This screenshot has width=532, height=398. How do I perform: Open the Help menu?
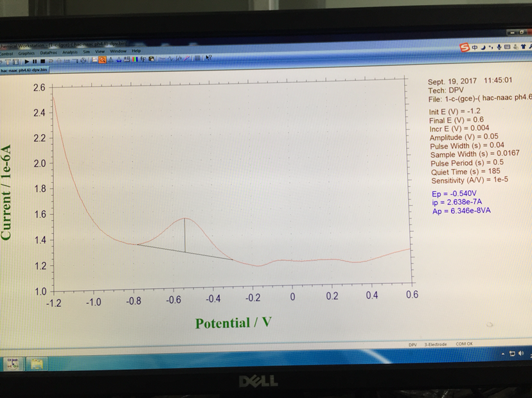click(136, 51)
